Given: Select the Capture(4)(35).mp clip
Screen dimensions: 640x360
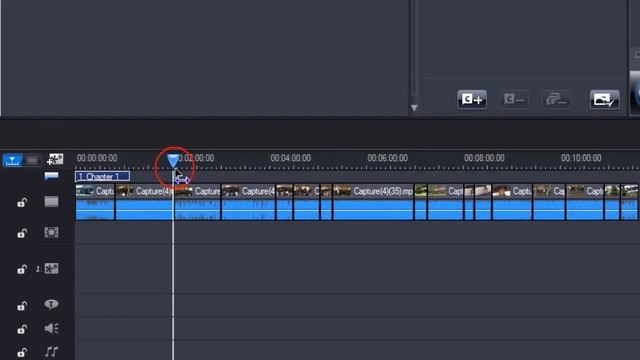Looking at the screenshot, I should (373, 202).
